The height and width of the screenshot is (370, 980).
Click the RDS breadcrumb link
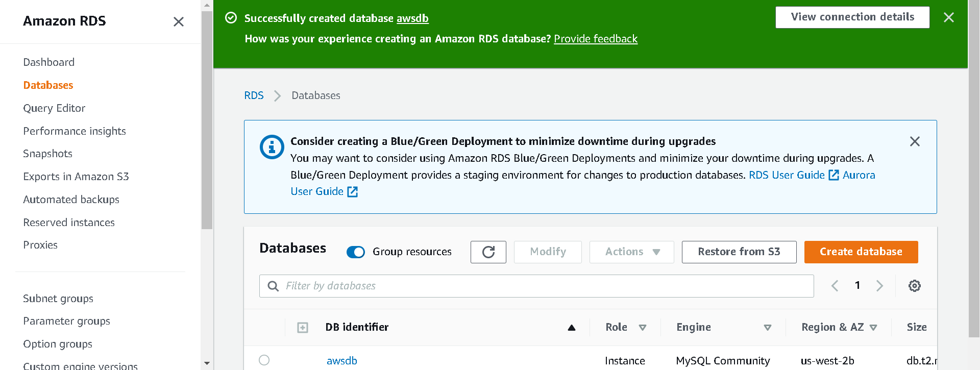(x=254, y=95)
